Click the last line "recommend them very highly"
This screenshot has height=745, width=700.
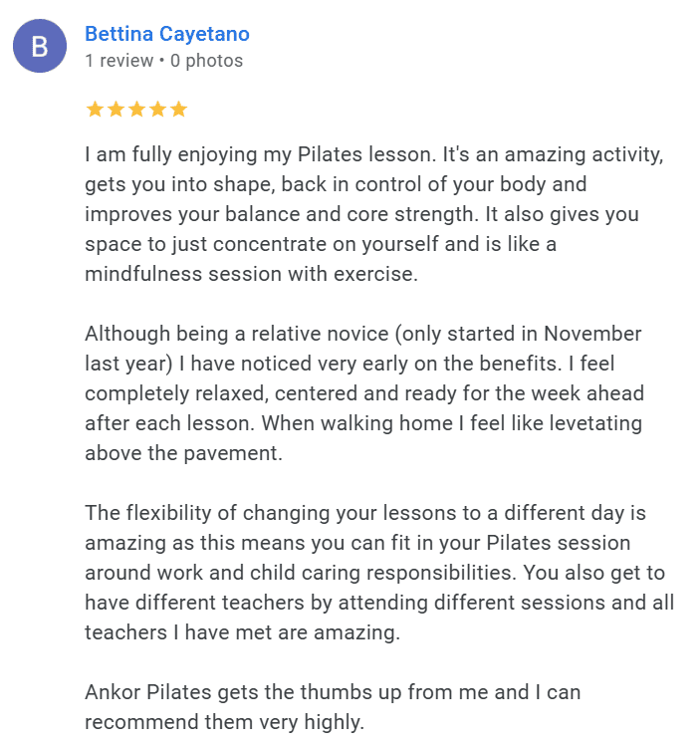pyautogui.click(x=224, y=721)
